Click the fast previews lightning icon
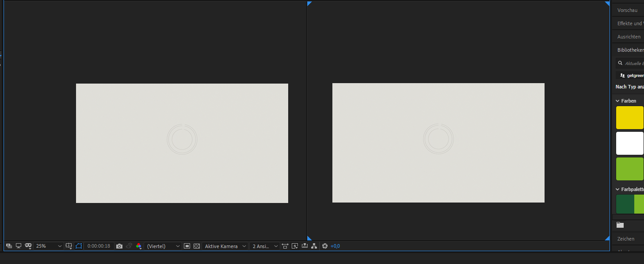The height and width of the screenshot is (264, 644). (x=295, y=246)
